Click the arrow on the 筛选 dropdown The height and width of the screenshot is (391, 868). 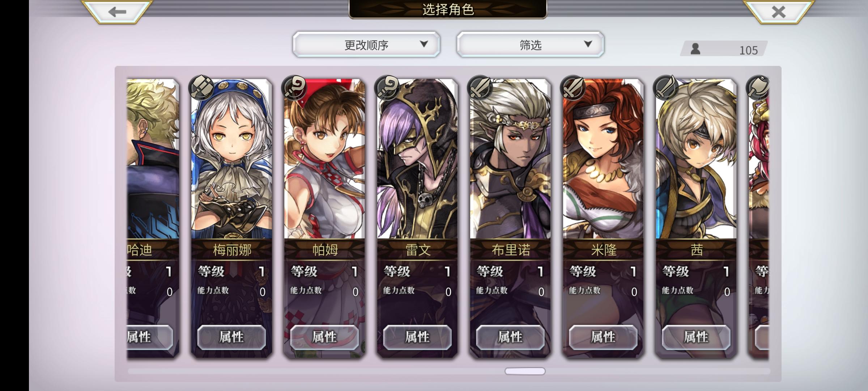(x=588, y=44)
